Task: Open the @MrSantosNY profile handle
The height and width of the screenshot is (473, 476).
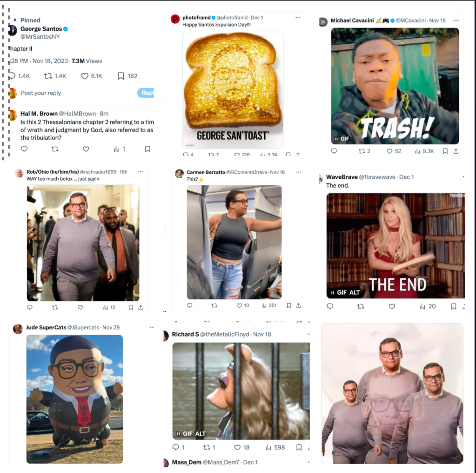Action: [x=40, y=37]
